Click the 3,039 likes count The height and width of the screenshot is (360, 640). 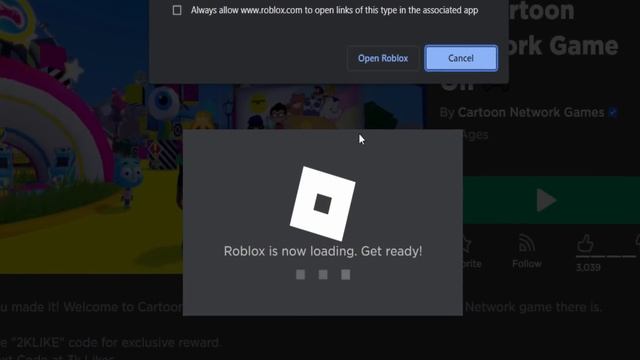point(588,268)
